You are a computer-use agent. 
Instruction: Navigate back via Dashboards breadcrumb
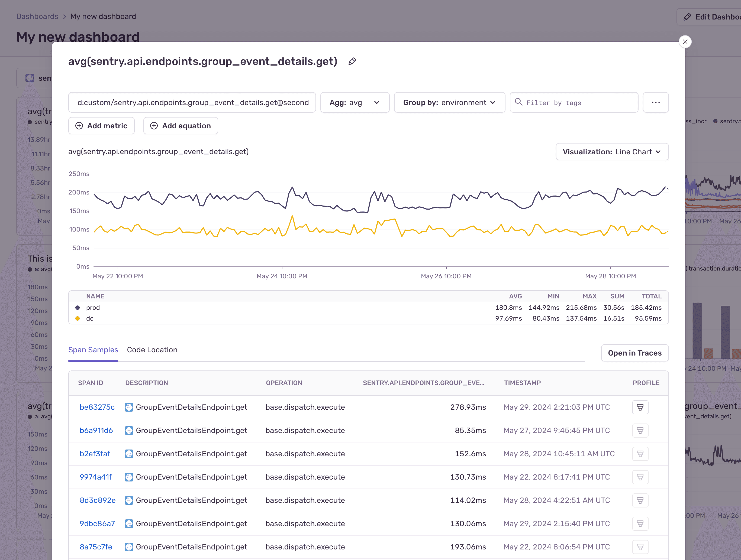coord(37,16)
